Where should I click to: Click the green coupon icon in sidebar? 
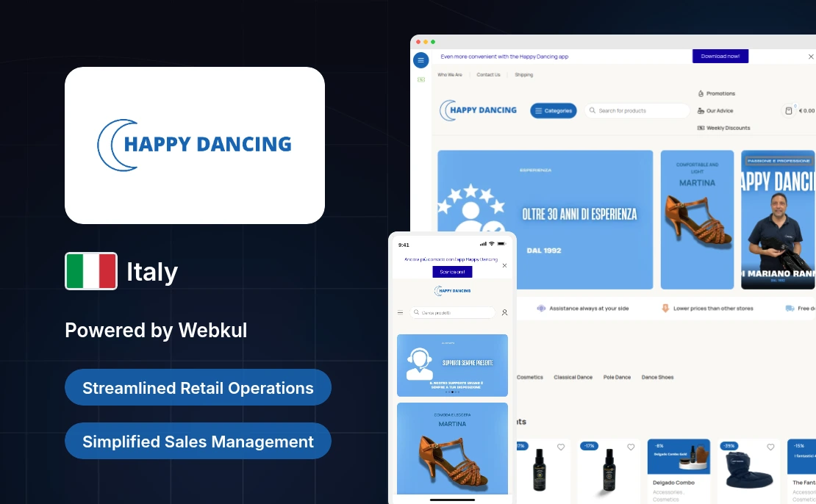tap(421, 79)
